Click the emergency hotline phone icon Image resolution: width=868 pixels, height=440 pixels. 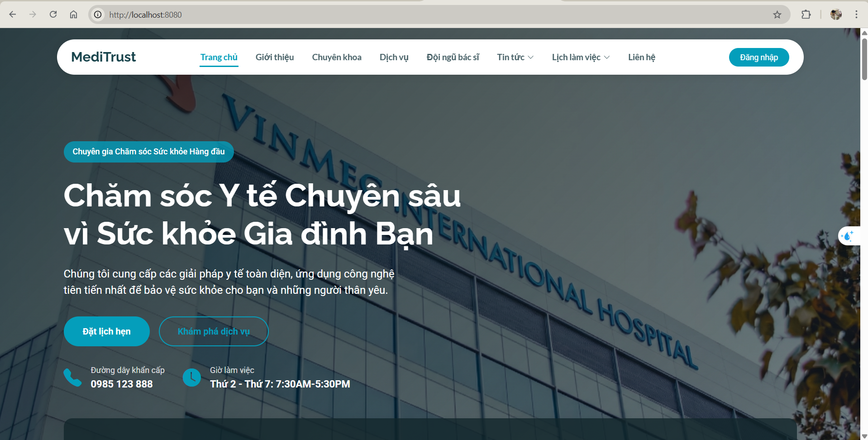click(72, 378)
